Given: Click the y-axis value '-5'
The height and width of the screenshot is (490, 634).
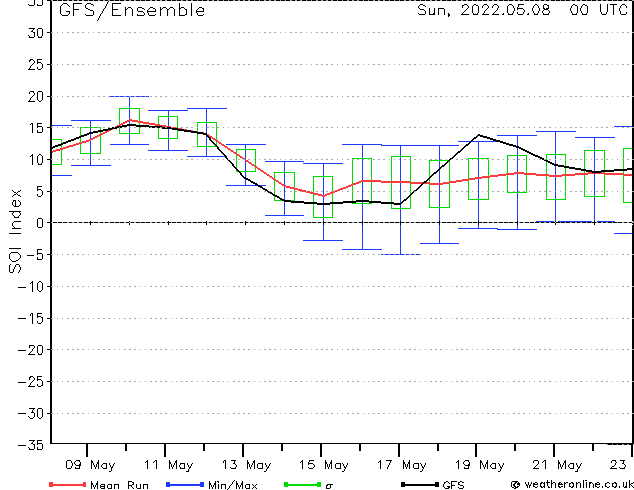Looking at the screenshot, I should tap(36, 255).
